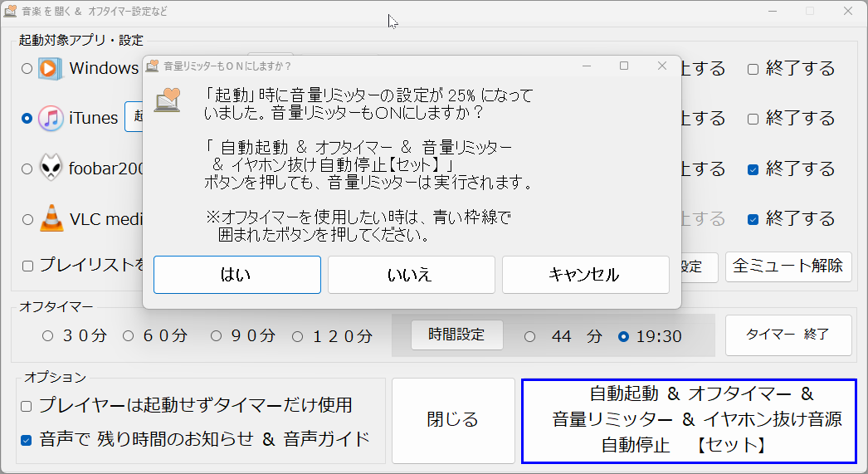Click the iTunes music note icon
Image resolution: width=868 pixels, height=474 pixels.
[51, 118]
